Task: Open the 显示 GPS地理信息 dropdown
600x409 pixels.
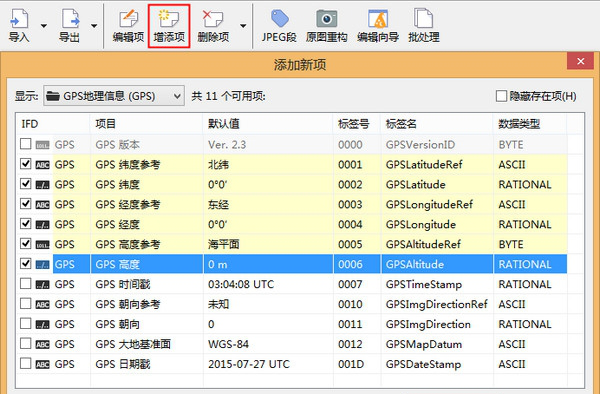Action: (x=114, y=96)
